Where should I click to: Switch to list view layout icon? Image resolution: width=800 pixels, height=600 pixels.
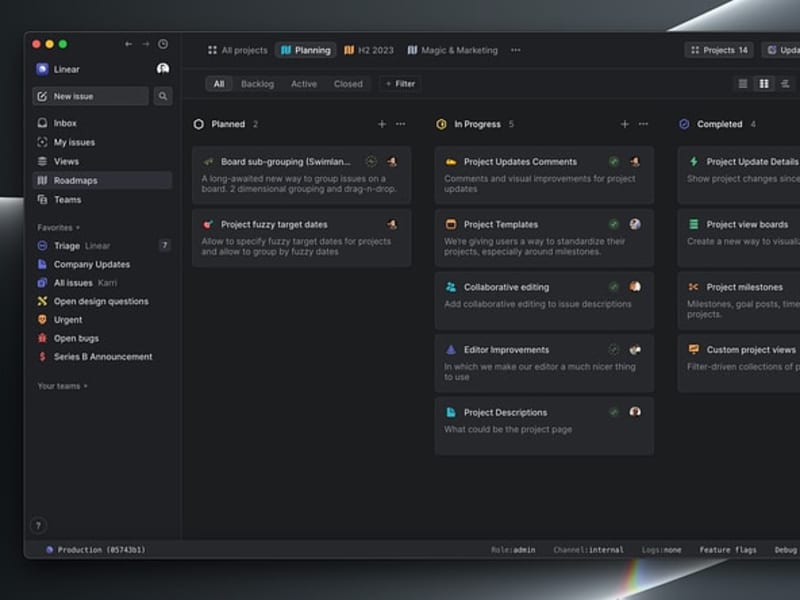(743, 84)
